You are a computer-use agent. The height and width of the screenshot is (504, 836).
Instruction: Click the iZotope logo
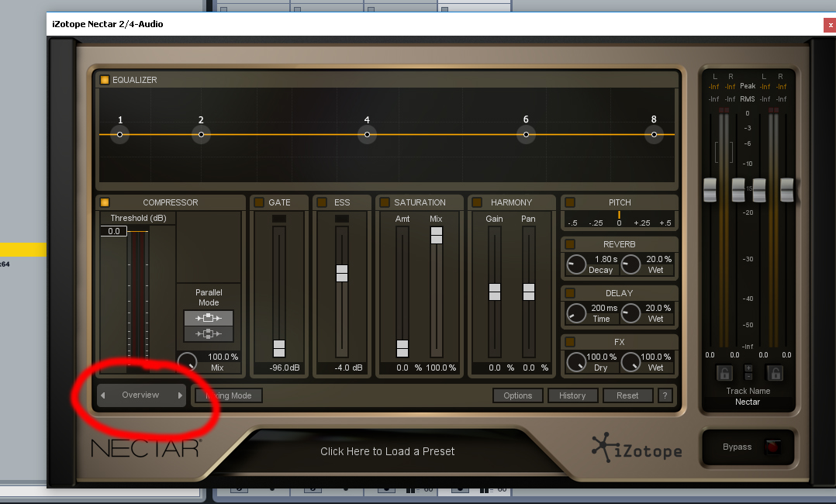tap(637, 449)
